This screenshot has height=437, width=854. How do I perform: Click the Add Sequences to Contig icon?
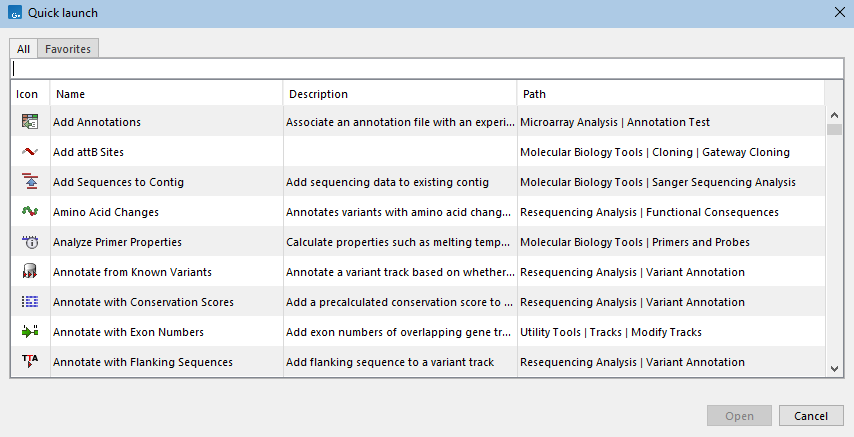click(x=29, y=182)
